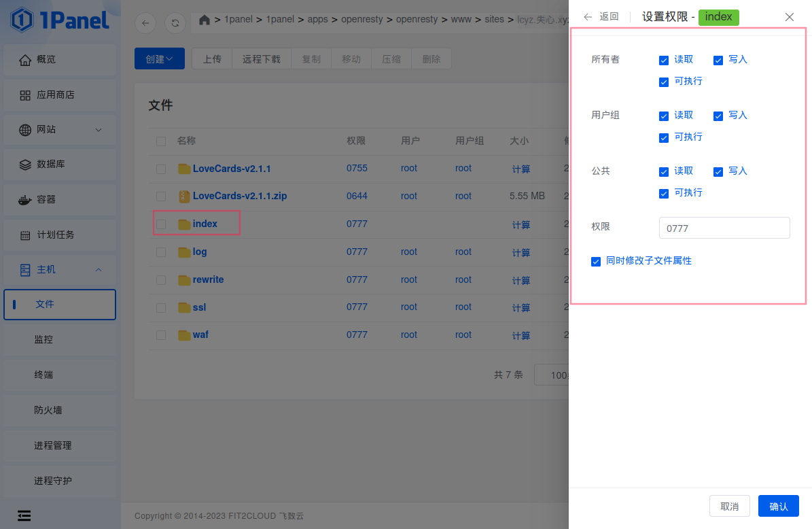Open the 监控 menu item

[x=60, y=340]
